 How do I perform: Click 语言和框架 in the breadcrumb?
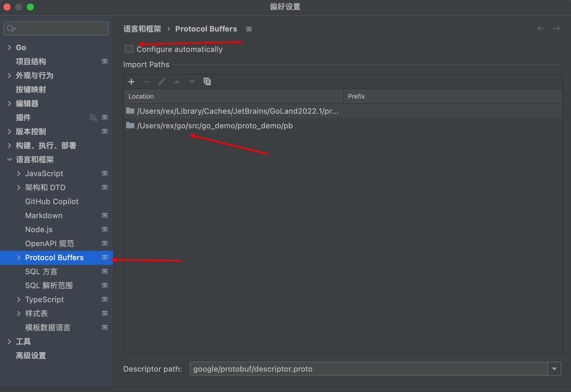coord(142,29)
